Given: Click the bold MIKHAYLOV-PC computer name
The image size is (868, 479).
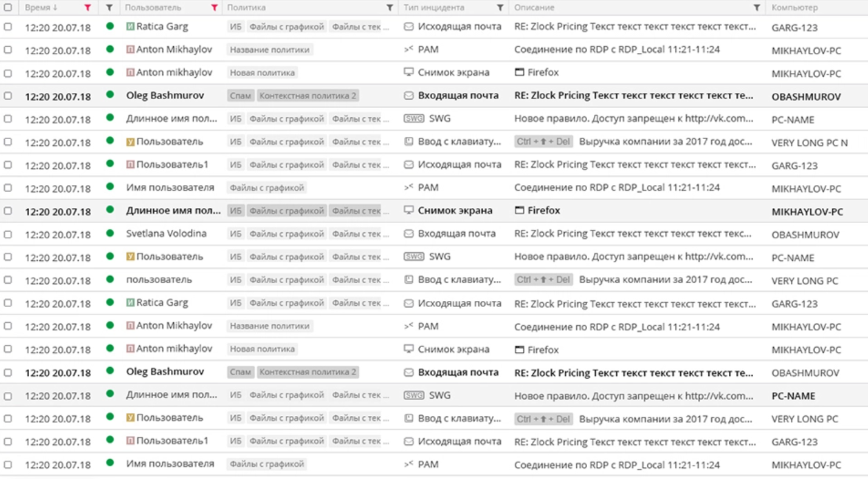Looking at the screenshot, I should coord(807,212).
